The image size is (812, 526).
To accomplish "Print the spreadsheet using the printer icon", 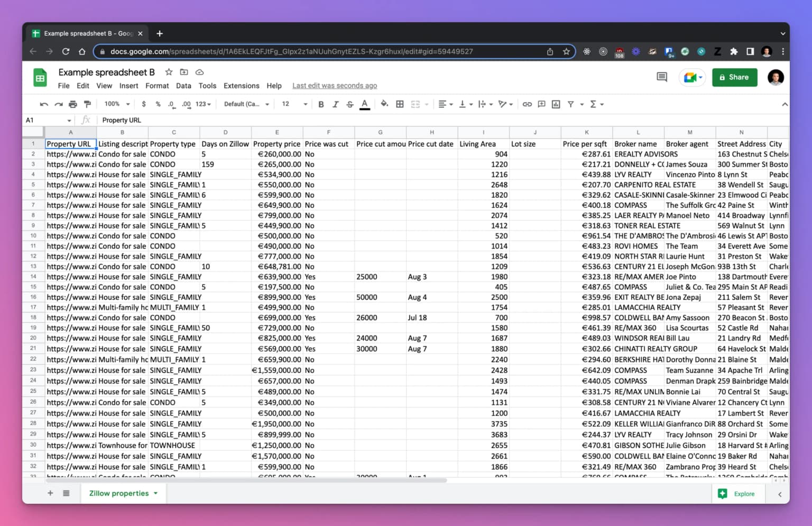I will 73,104.
